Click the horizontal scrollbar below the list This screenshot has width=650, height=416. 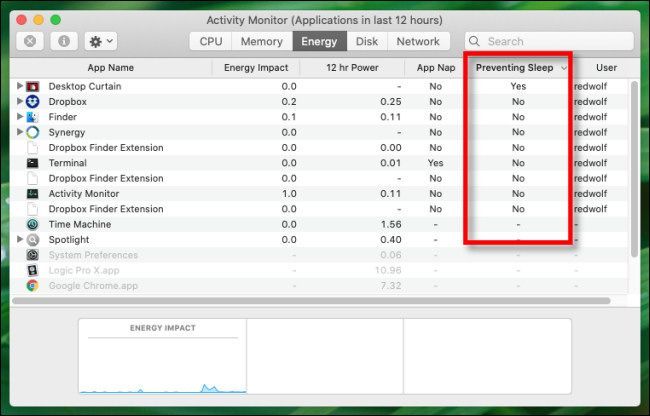pos(311,301)
